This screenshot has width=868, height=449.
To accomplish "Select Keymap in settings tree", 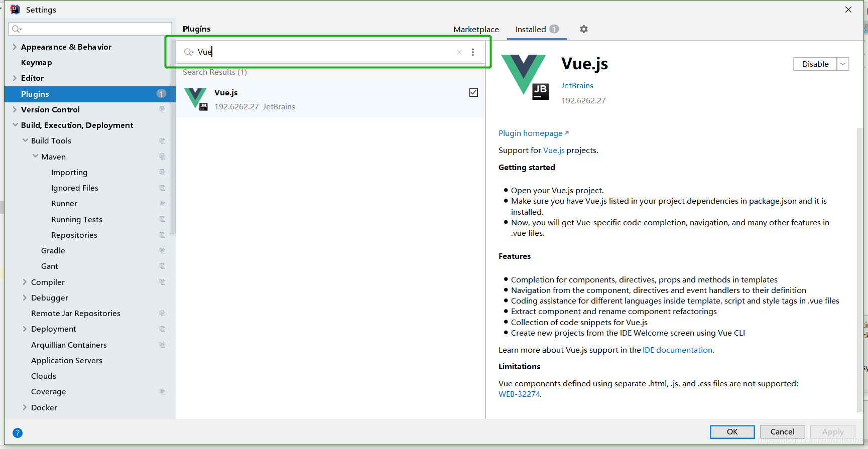I will [36, 62].
